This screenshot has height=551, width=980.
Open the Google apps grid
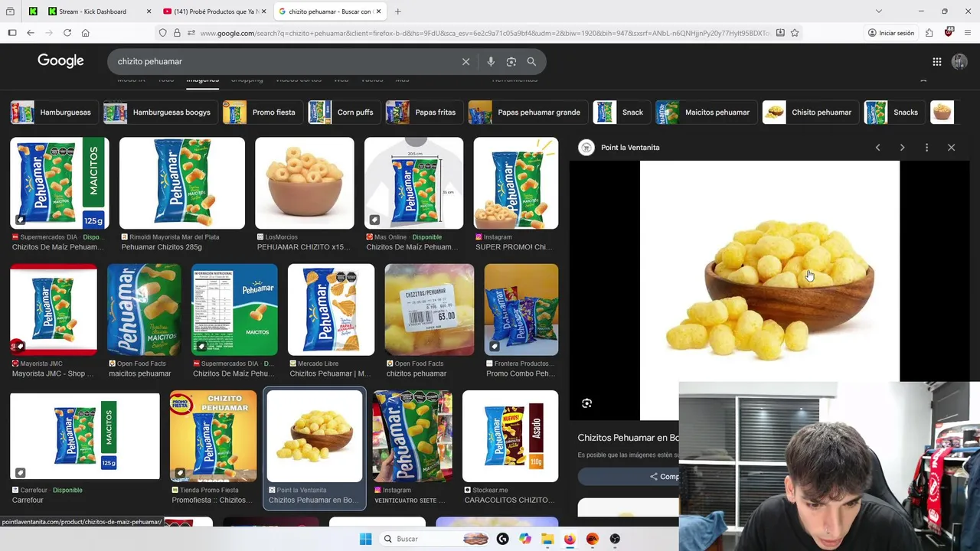tap(937, 61)
